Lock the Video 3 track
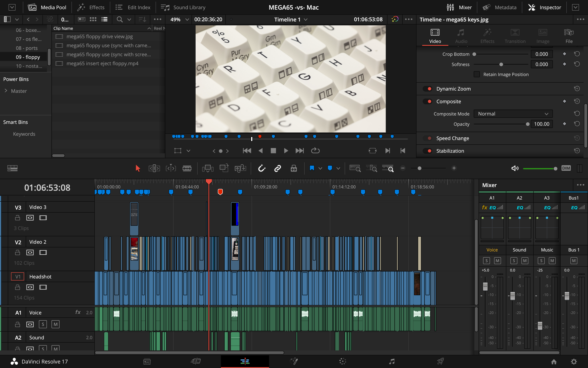The image size is (588, 368). [18, 218]
